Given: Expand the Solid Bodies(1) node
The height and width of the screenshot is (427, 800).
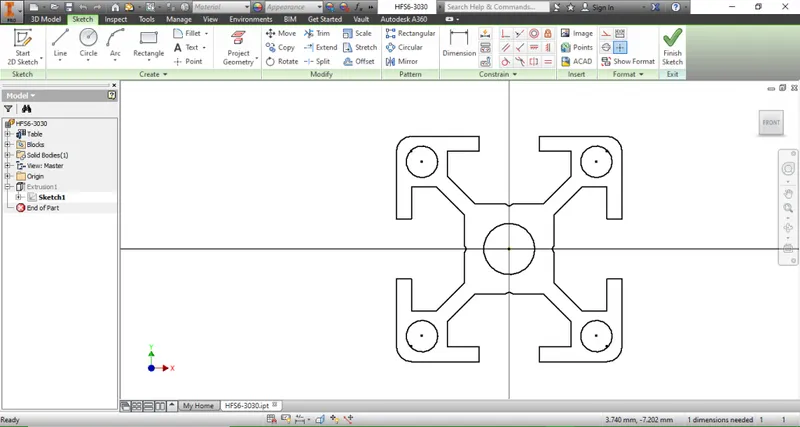Looking at the screenshot, I should (8, 155).
